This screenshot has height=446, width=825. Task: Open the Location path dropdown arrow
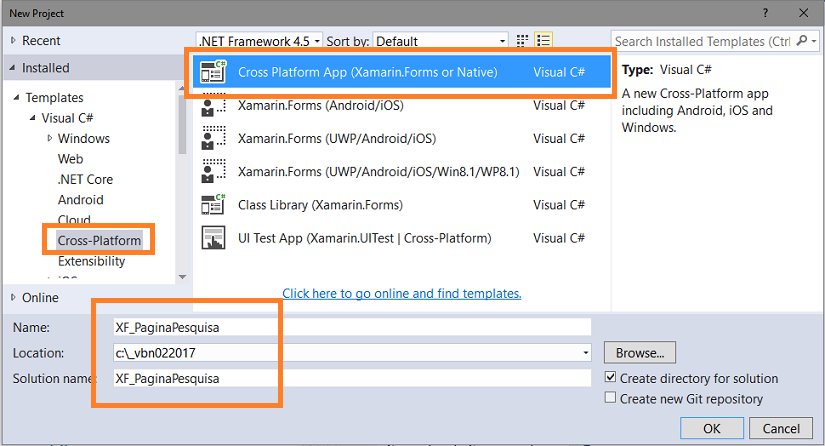coord(586,352)
